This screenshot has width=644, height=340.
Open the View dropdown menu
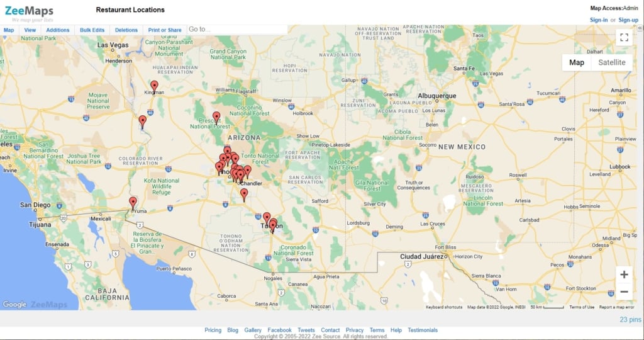(x=30, y=30)
